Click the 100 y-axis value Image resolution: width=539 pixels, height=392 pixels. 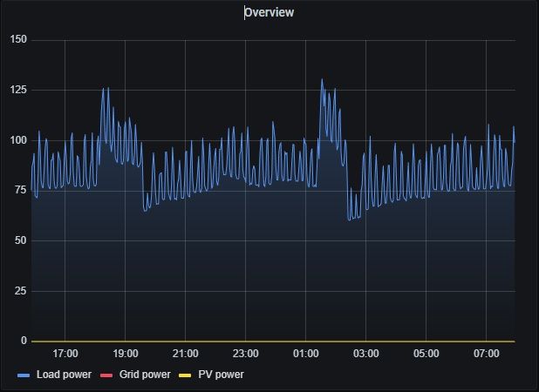(18, 140)
